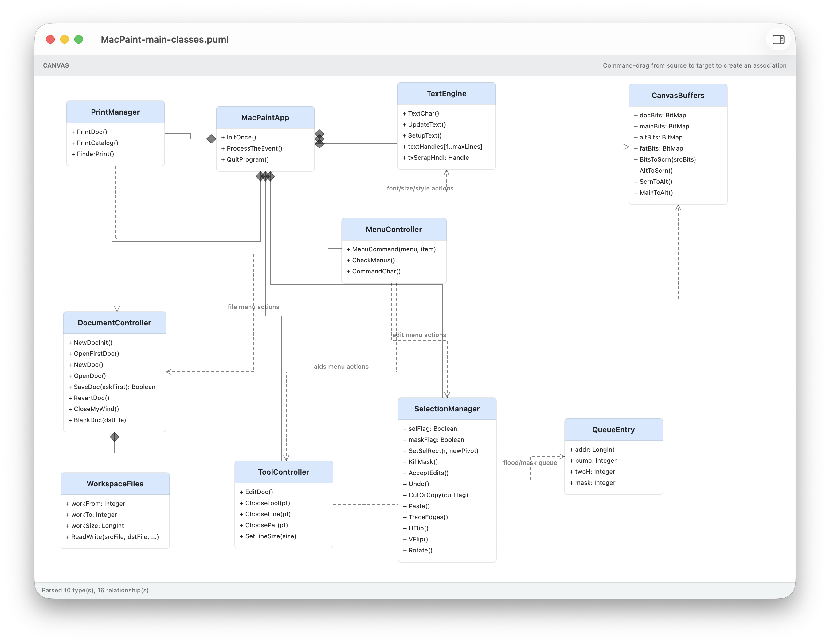
Task: Click the NewDocInit() method
Action: coord(90,343)
